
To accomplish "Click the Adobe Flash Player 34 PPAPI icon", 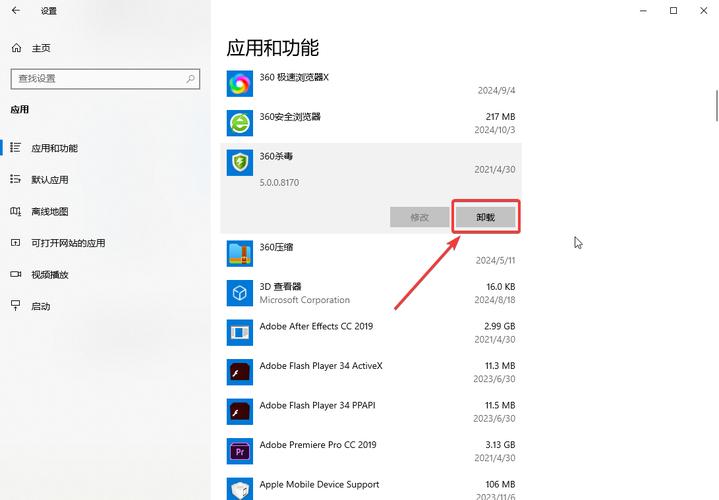I will click(240, 411).
